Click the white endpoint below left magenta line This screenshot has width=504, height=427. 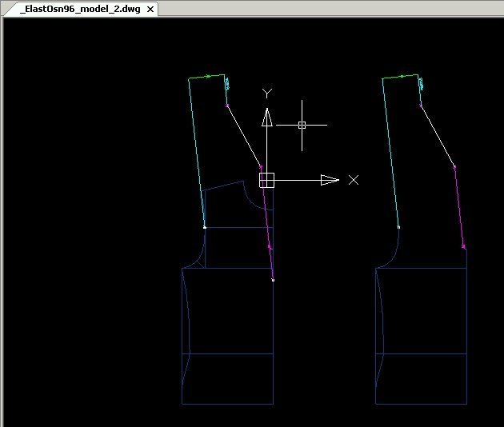(274, 281)
